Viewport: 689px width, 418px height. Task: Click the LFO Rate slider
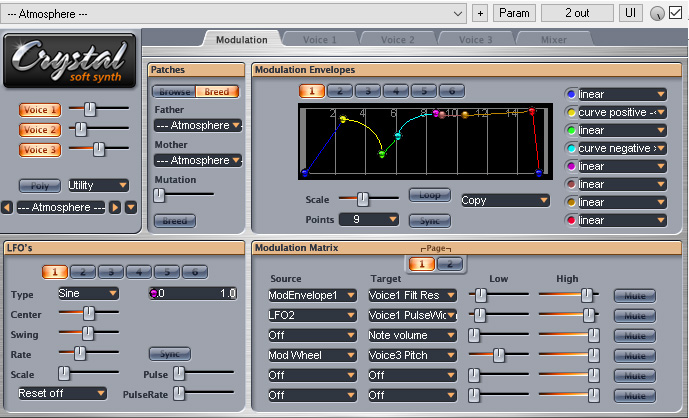(88, 353)
